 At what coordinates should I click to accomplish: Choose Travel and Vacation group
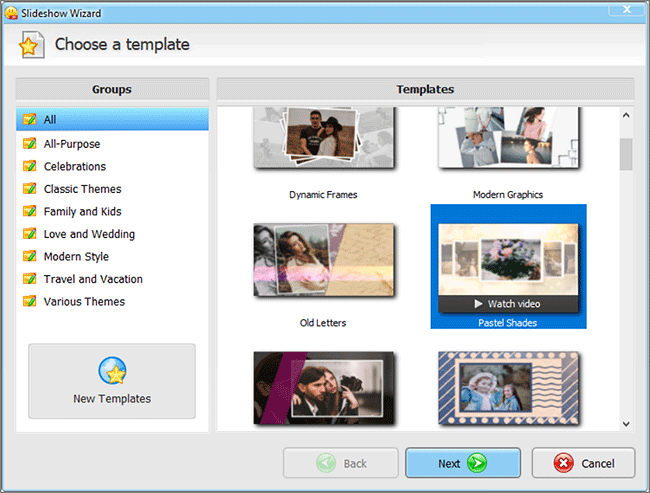click(x=112, y=279)
